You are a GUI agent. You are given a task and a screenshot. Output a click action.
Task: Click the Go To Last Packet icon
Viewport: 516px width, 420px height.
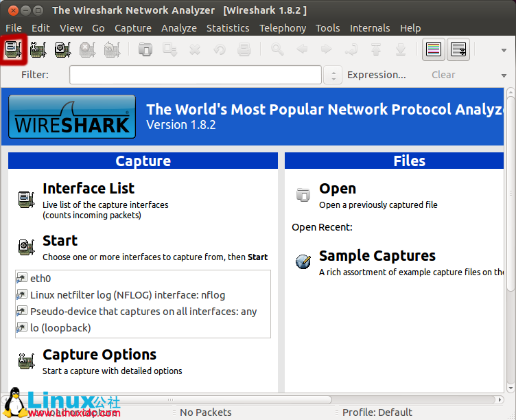tap(401, 49)
